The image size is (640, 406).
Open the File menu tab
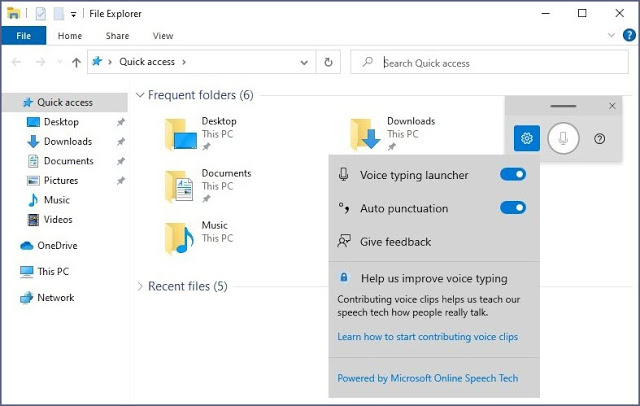click(23, 36)
